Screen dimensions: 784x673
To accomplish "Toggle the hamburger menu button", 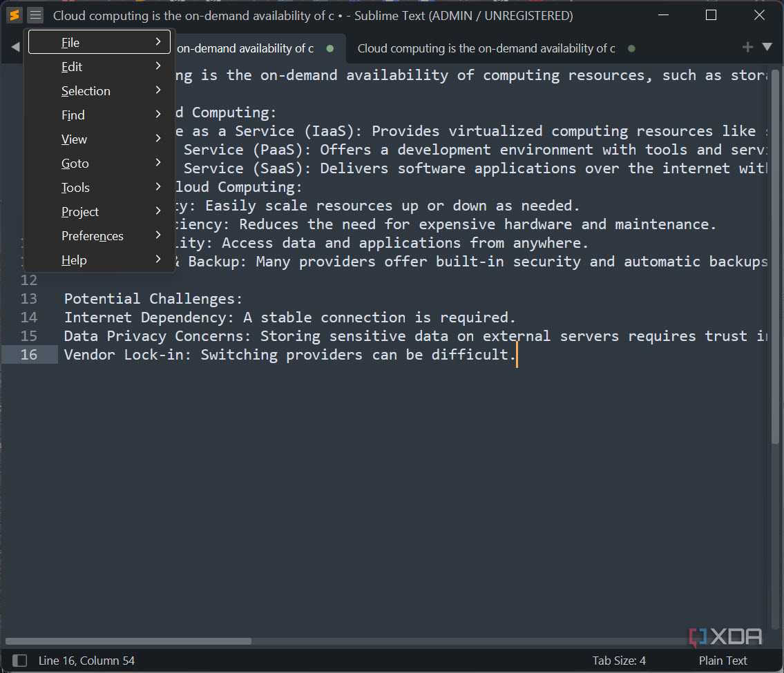I will 35,15.
